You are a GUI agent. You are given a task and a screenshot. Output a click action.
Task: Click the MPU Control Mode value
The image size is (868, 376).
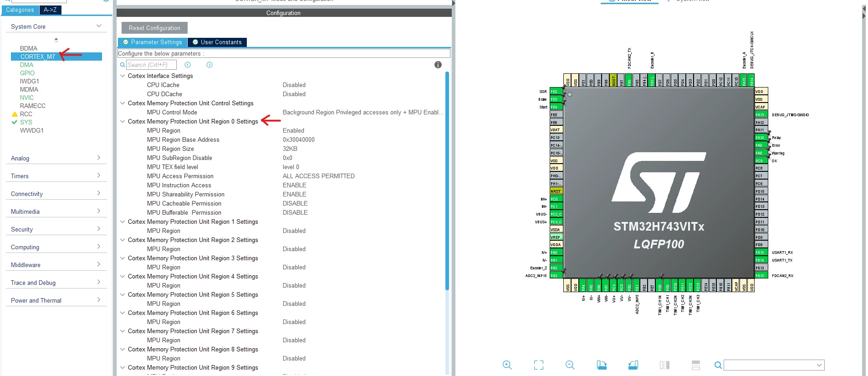pos(363,112)
